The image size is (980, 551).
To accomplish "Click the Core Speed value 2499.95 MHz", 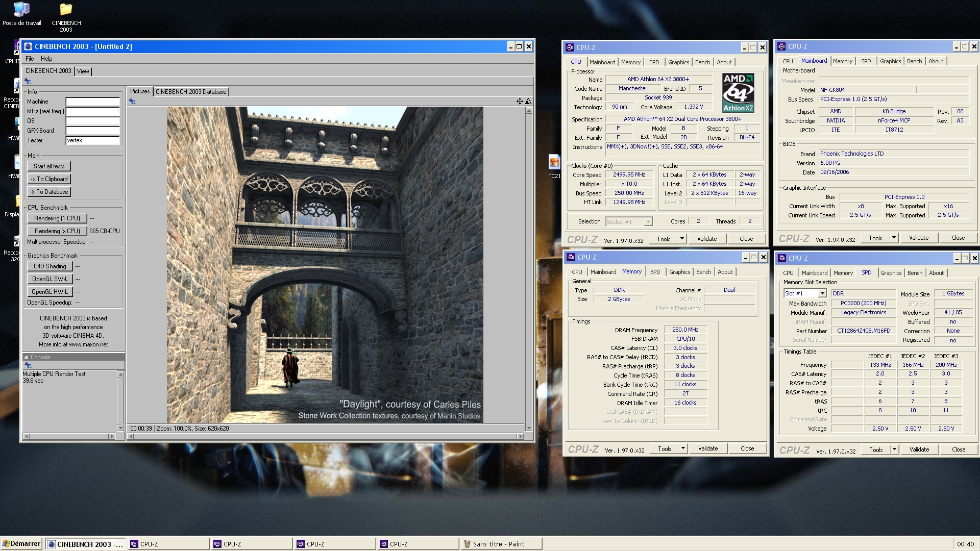I will [x=629, y=174].
